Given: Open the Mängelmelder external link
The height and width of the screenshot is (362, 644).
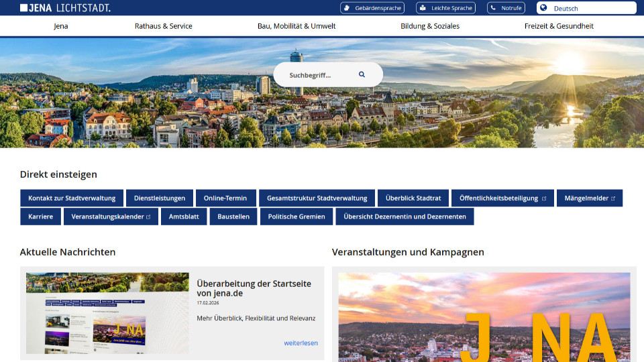Looking at the screenshot, I should (x=590, y=198).
